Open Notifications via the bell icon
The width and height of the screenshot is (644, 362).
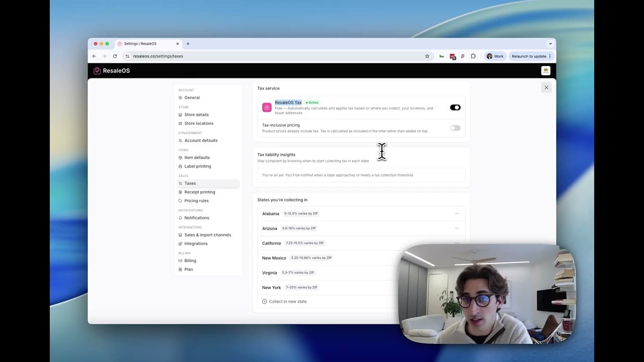pyautogui.click(x=180, y=218)
